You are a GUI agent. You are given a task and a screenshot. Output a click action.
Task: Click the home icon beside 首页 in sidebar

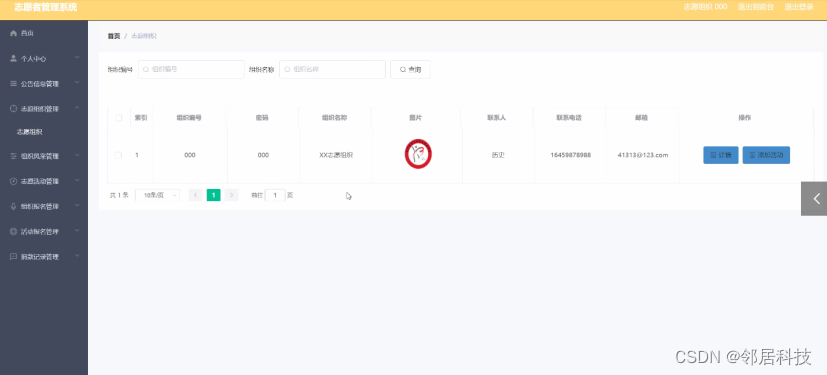pos(14,33)
